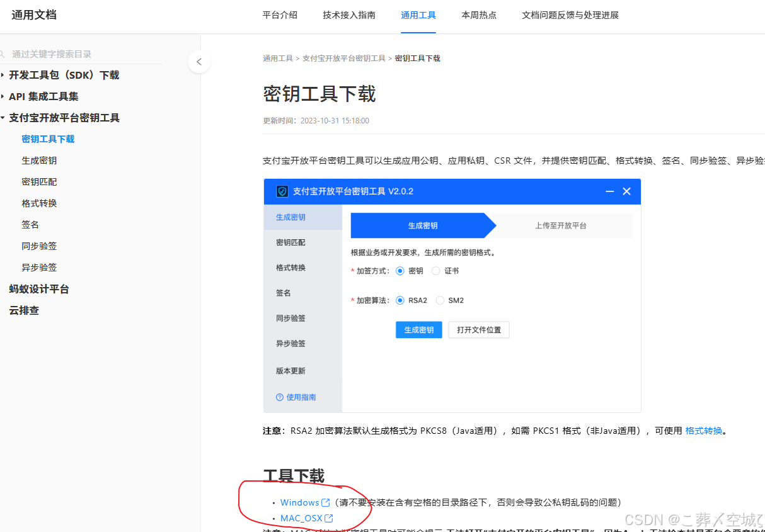The height and width of the screenshot is (532, 765).
Task: Click the minimize icon in key tool screenshot
Action: (609, 191)
